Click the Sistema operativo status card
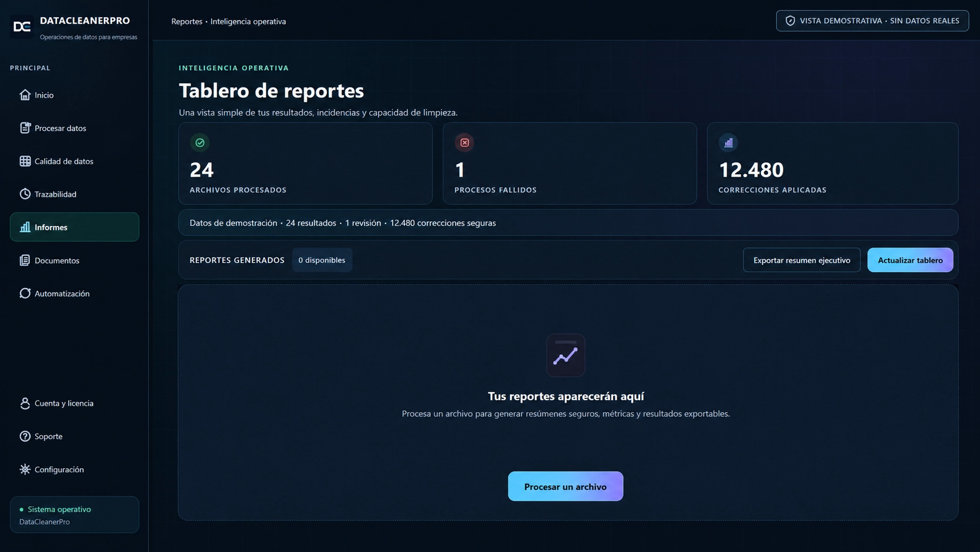 (x=74, y=515)
